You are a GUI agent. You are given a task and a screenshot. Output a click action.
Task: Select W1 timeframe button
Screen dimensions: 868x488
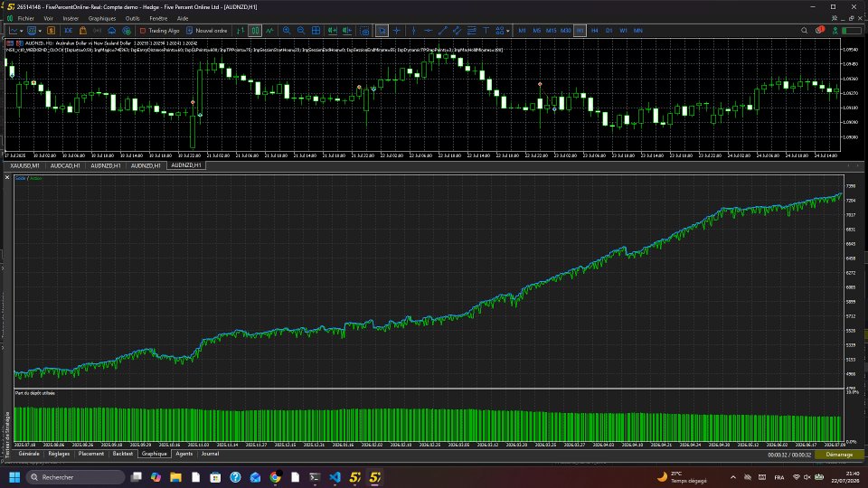[x=623, y=31]
